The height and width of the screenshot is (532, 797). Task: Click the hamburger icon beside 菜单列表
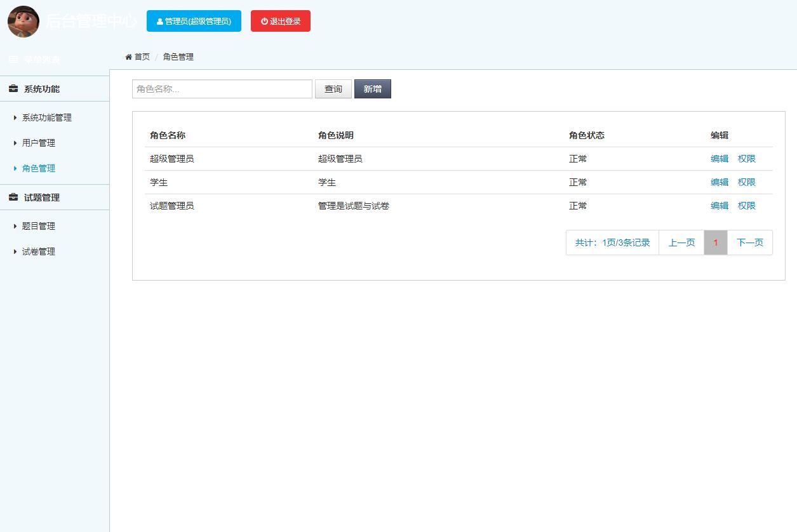13,59
